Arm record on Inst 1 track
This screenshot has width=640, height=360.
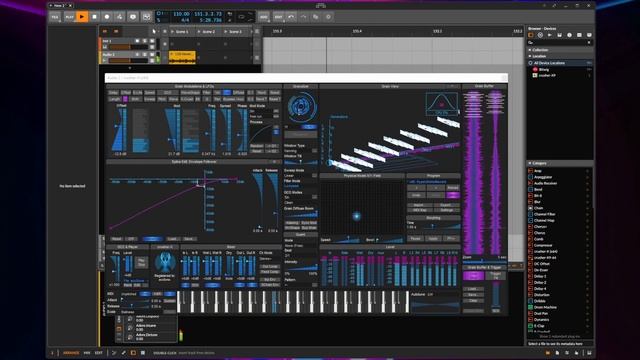[137, 41]
